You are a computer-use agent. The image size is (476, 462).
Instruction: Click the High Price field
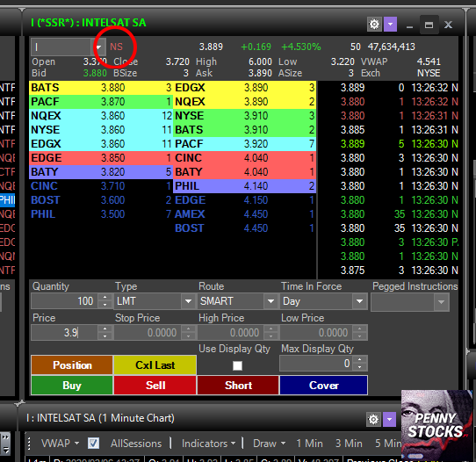[231, 332]
